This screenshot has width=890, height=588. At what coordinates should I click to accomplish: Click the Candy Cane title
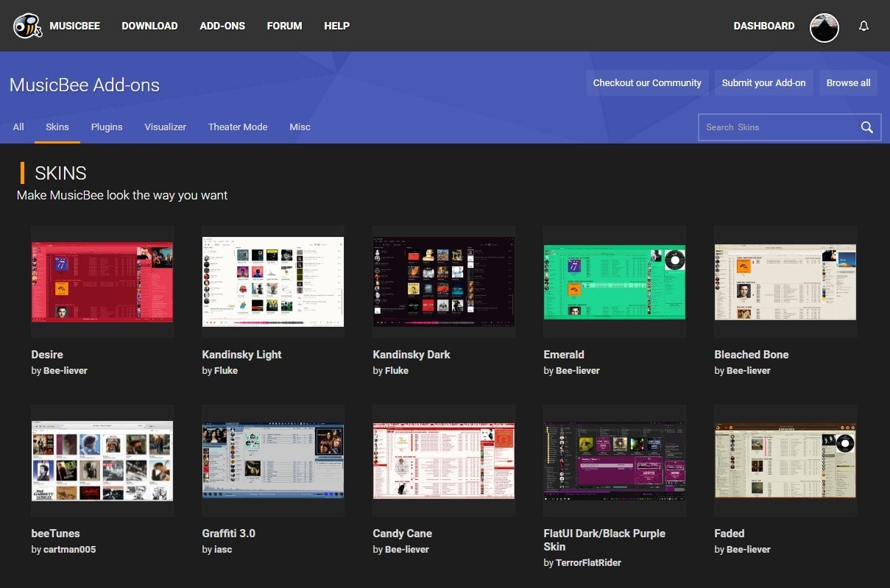click(x=403, y=534)
